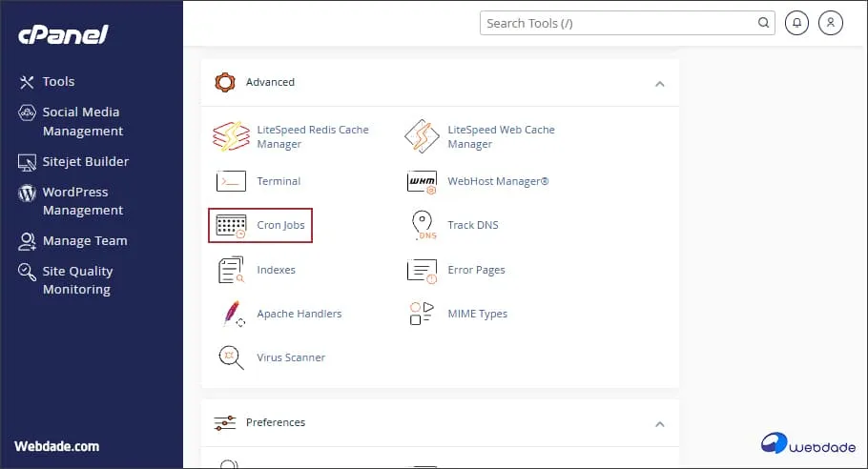Image resolution: width=868 pixels, height=469 pixels.
Task: Click the WHM WebHost Manager icon
Action: tap(422, 182)
